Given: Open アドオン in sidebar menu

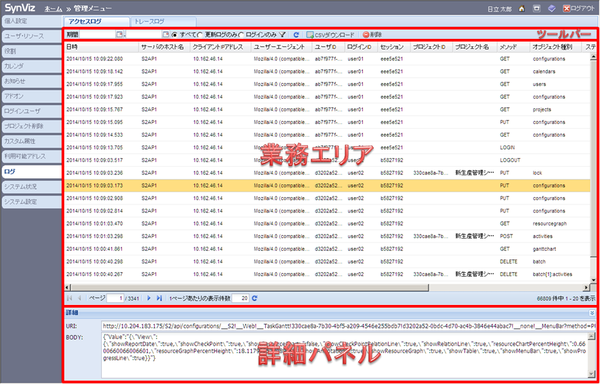Looking at the screenshot, I should point(31,96).
